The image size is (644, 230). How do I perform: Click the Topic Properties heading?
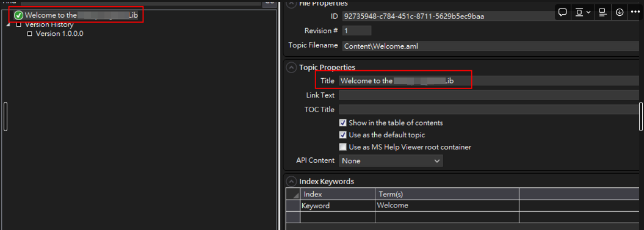327,67
